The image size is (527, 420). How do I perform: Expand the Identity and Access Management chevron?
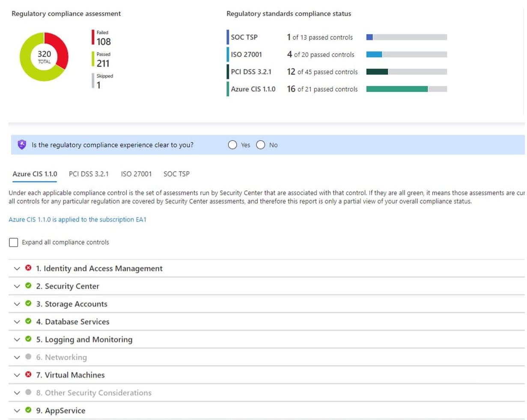pos(17,269)
